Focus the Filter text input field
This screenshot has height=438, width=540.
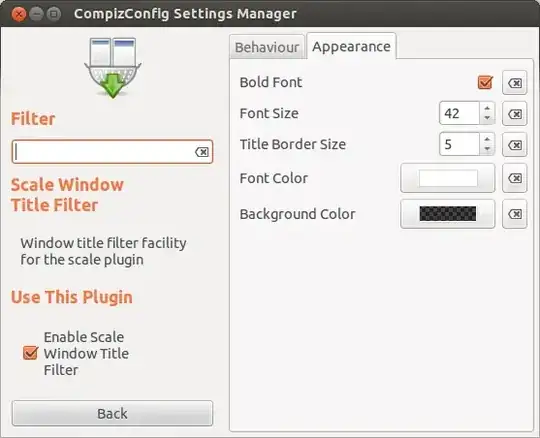pos(103,152)
